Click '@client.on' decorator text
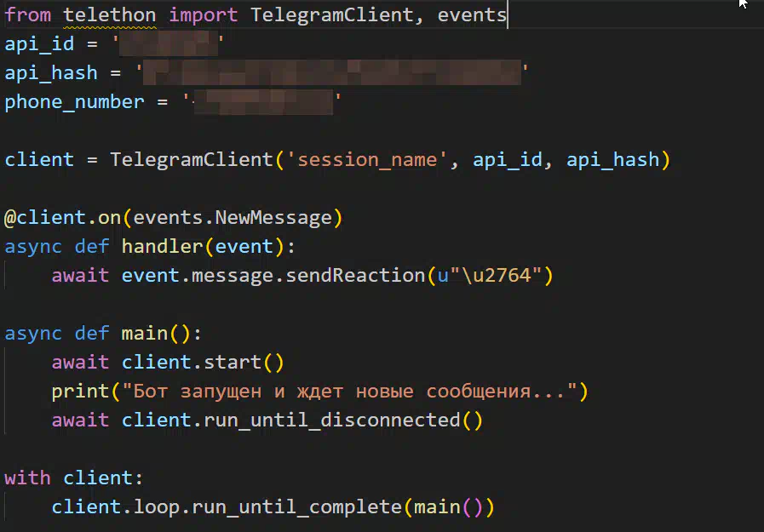The image size is (764, 532). 63,218
